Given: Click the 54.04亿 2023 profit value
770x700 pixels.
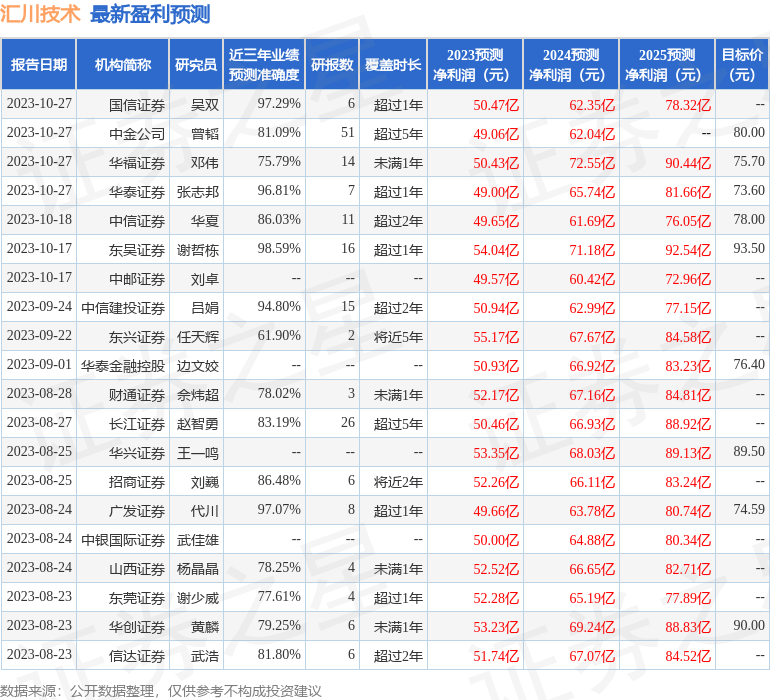Looking at the screenshot, I should pos(495,250).
